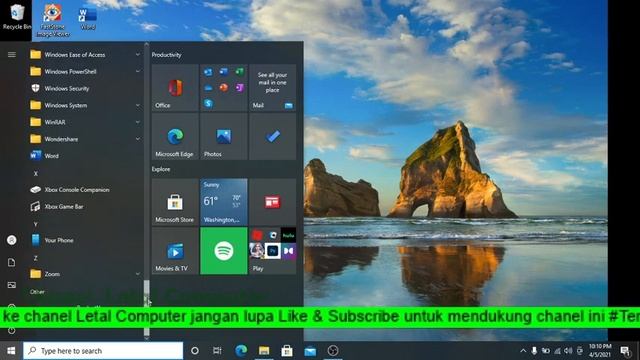Screen dimensions: 640x360
Task: Open the red News tile
Action: point(272,202)
